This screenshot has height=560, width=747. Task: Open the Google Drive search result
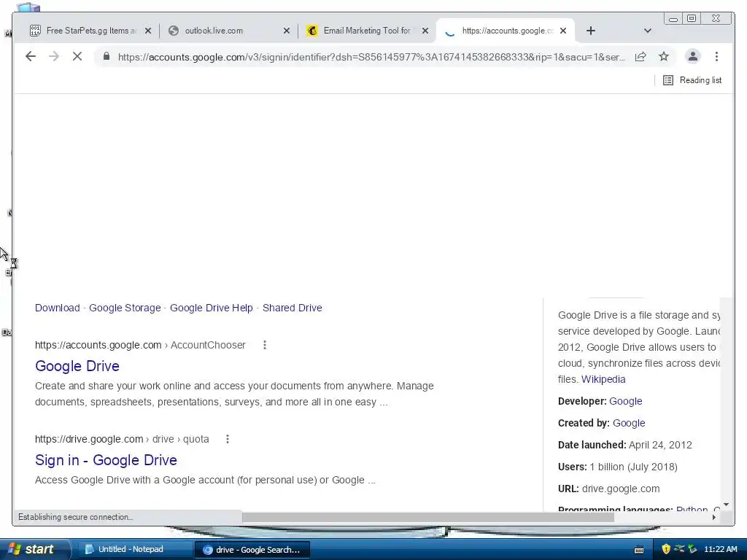click(77, 366)
